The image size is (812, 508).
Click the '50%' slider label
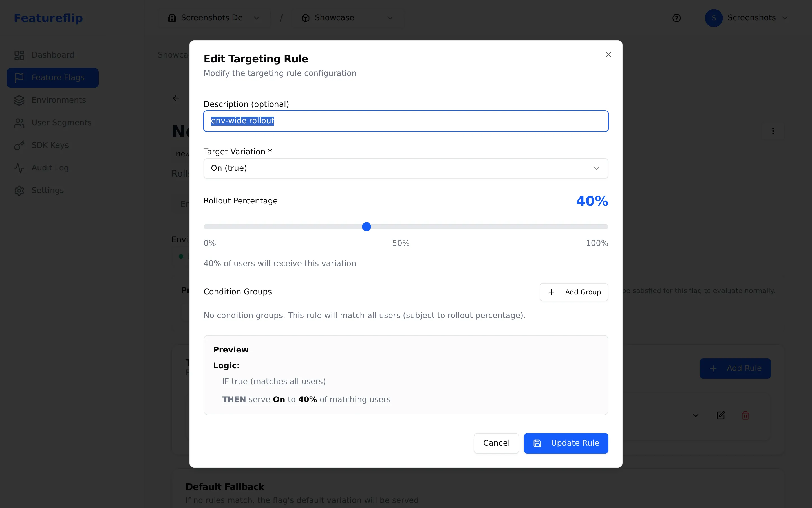(x=401, y=243)
